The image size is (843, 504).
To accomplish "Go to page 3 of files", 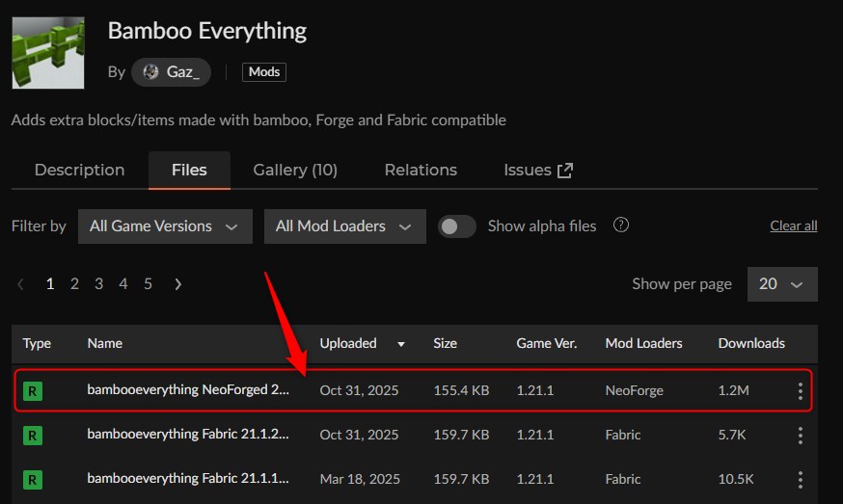I will pyautogui.click(x=99, y=283).
